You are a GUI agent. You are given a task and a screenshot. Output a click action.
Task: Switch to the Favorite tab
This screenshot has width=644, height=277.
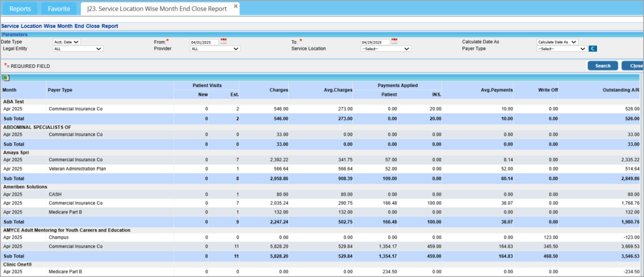[58, 9]
